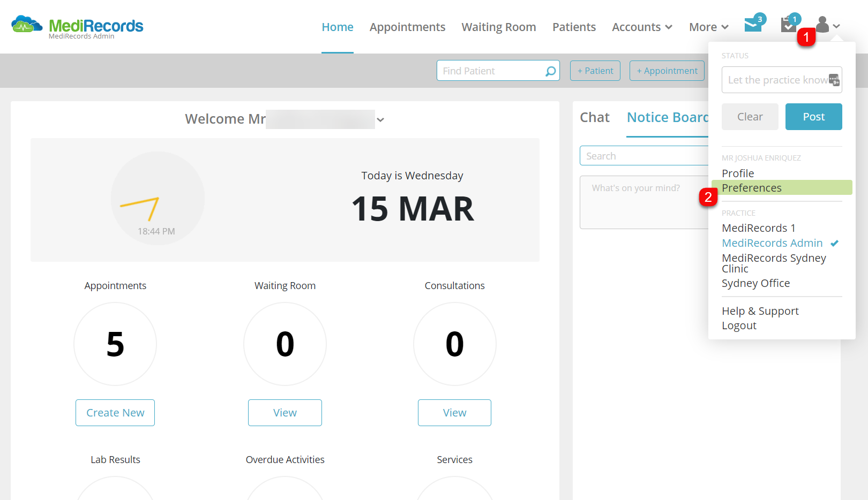Click the search magnifier in Find Patient
The width and height of the screenshot is (868, 500).
[x=550, y=71]
